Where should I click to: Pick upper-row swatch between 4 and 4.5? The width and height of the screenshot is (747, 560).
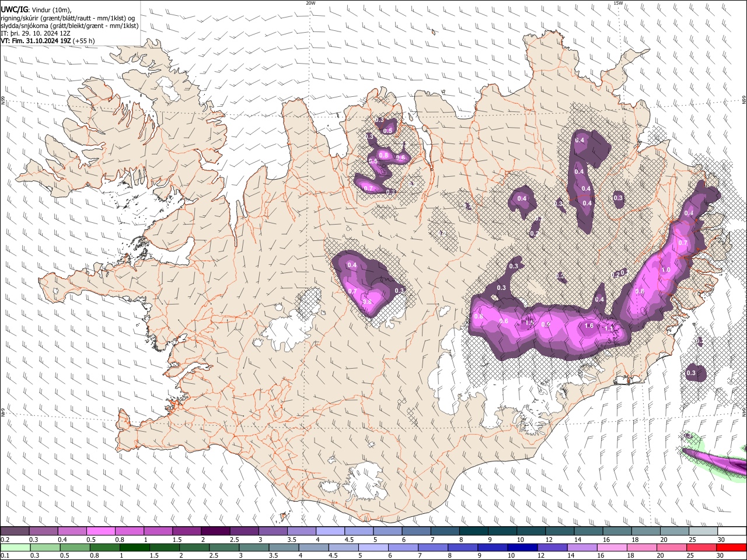click(330, 531)
